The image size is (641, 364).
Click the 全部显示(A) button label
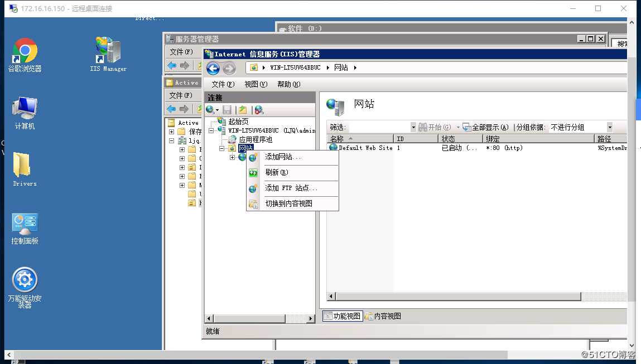coord(490,128)
